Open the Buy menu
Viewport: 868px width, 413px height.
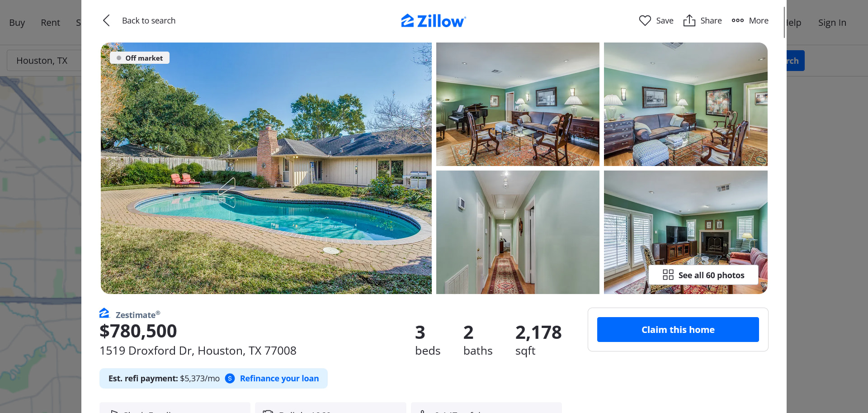point(17,23)
